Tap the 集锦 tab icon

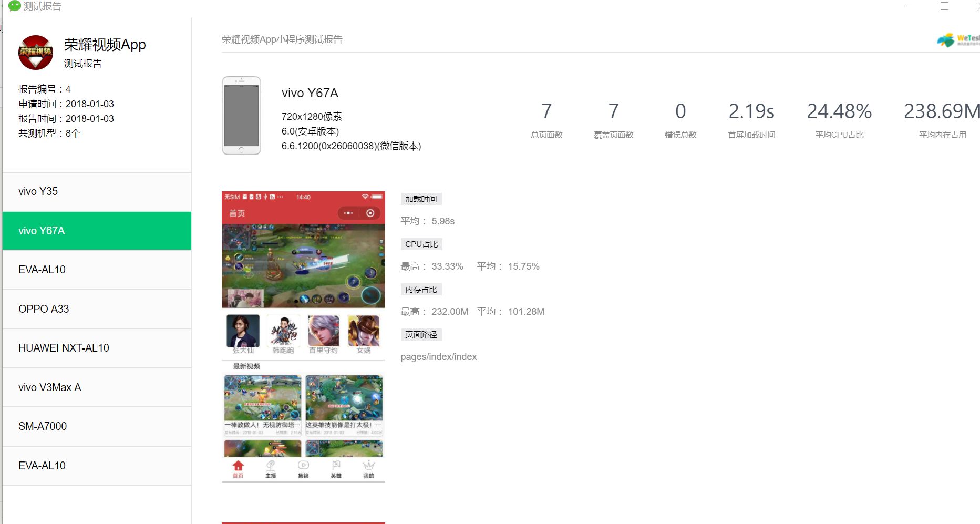point(303,466)
